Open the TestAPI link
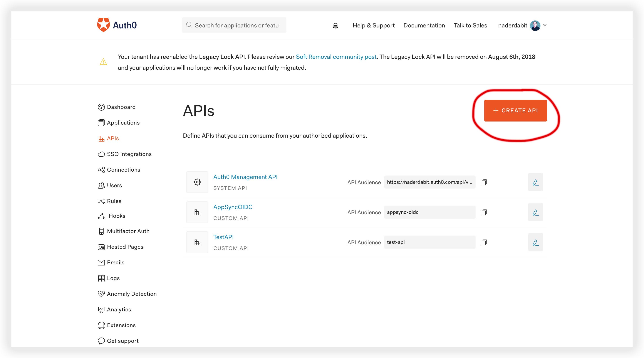The image size is (644, 358). [223, 237]
